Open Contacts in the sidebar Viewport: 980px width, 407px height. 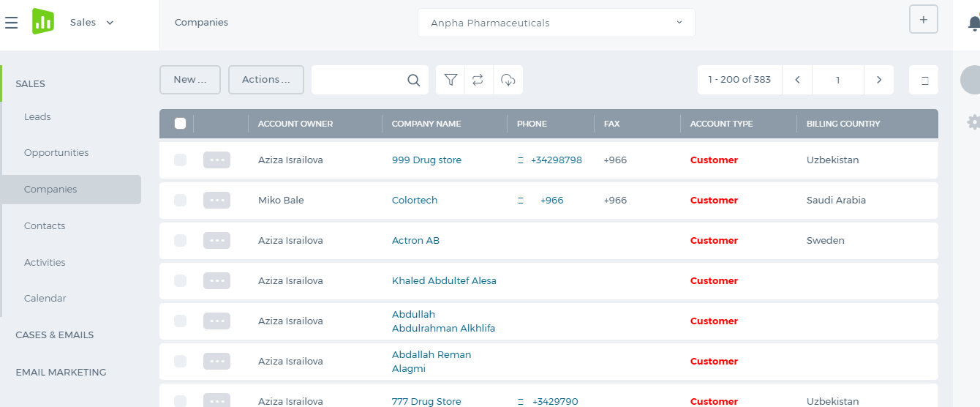(x=45, y=226)
